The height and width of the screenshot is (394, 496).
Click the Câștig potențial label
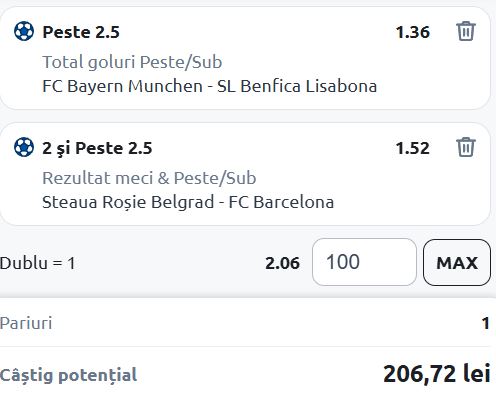(68, 375)
